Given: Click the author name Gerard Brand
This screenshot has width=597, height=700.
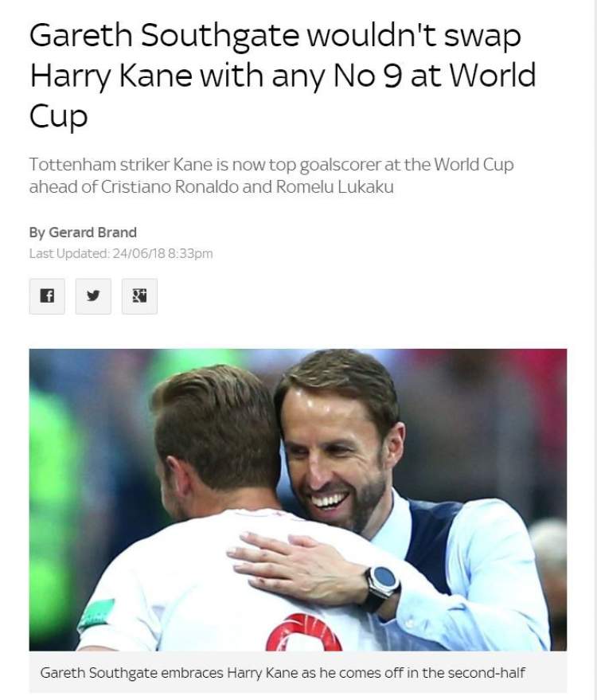Looking at the screenshot, I should [92, 233].
